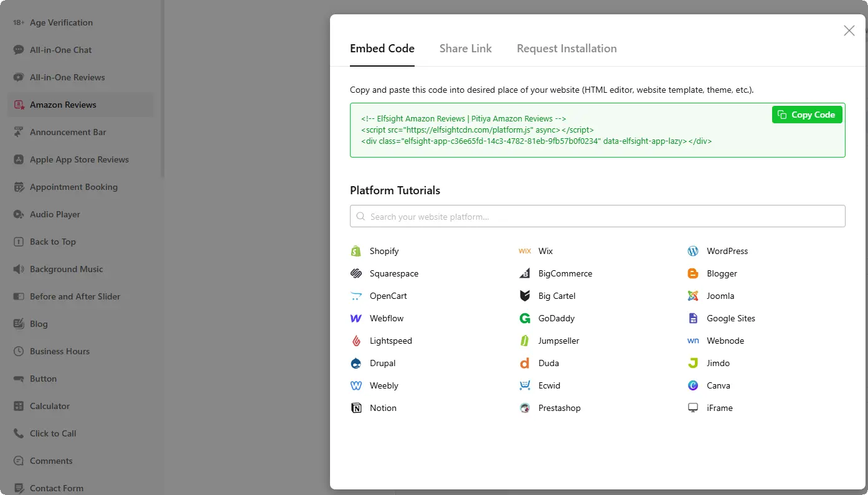Click the WordPress logo icon
868x495 pixels.
pyautogui.click(x=693, y=251)
